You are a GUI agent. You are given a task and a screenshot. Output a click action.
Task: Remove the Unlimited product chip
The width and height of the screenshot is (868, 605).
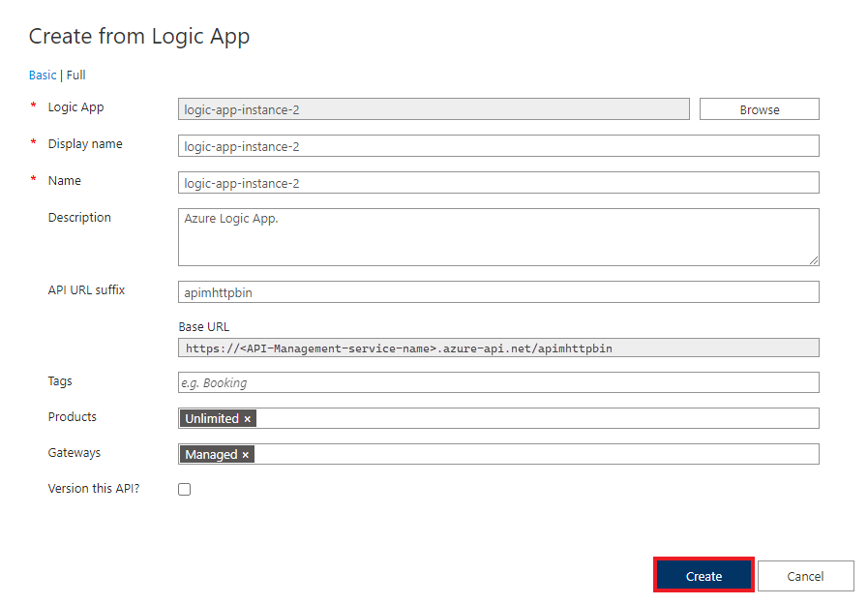click(x=247, y=418)
